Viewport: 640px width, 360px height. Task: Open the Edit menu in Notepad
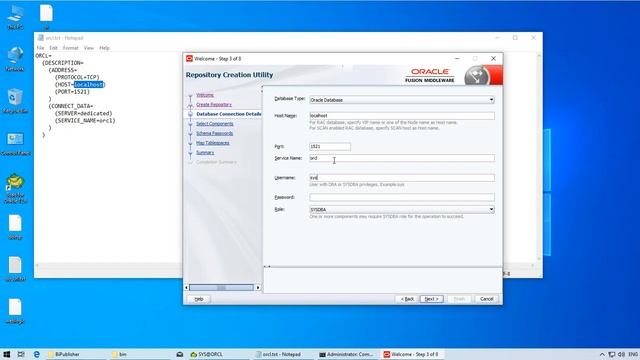[x=53, y=48]
